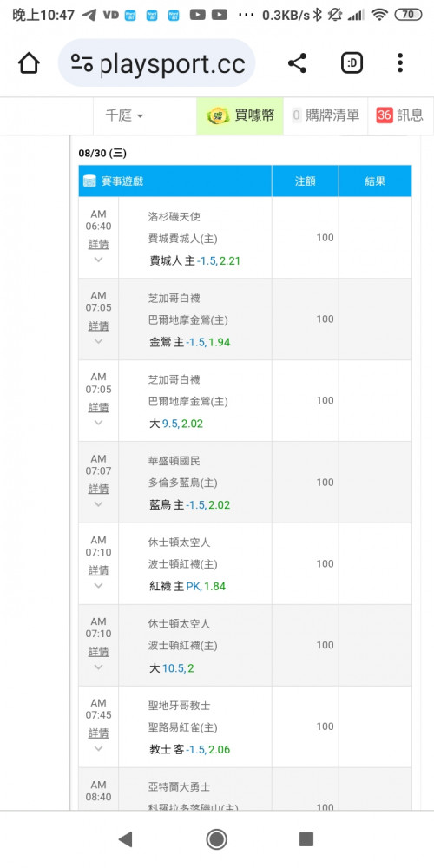Click 詳情 link for 06:40 Angels game
Screen dimensions: 434x868
[x=99, y=244]
